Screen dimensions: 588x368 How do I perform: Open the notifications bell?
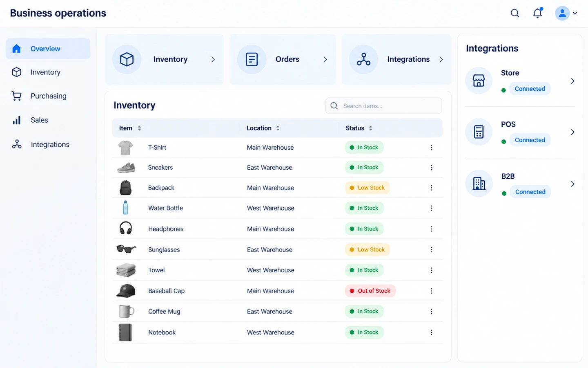(x=538, y=13)
